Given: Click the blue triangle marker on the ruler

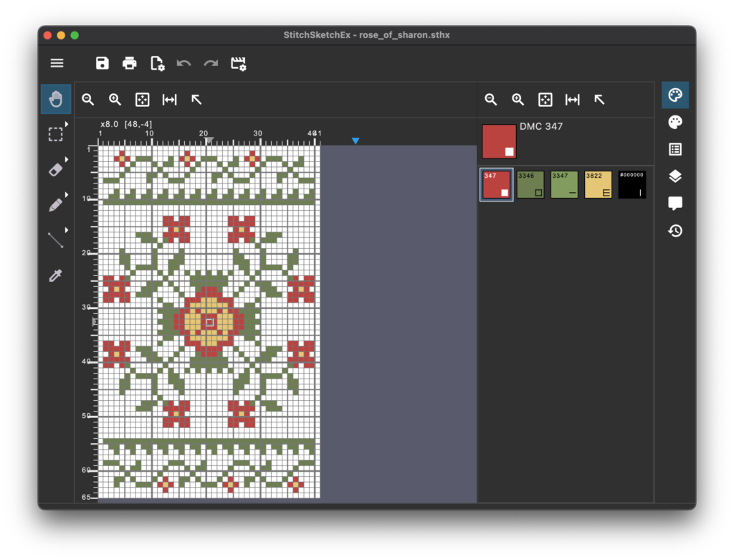Looking at the screenshot, I should coord(356,141).
